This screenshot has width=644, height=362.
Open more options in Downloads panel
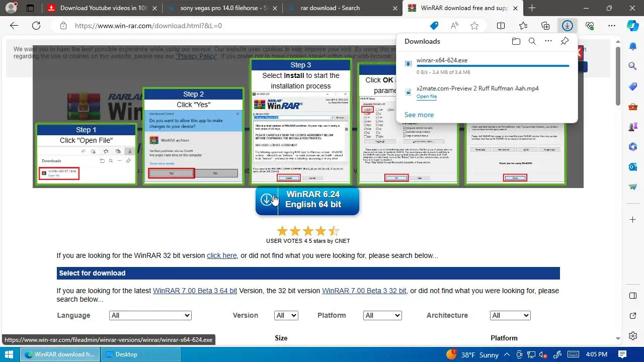tap(548, 41)
